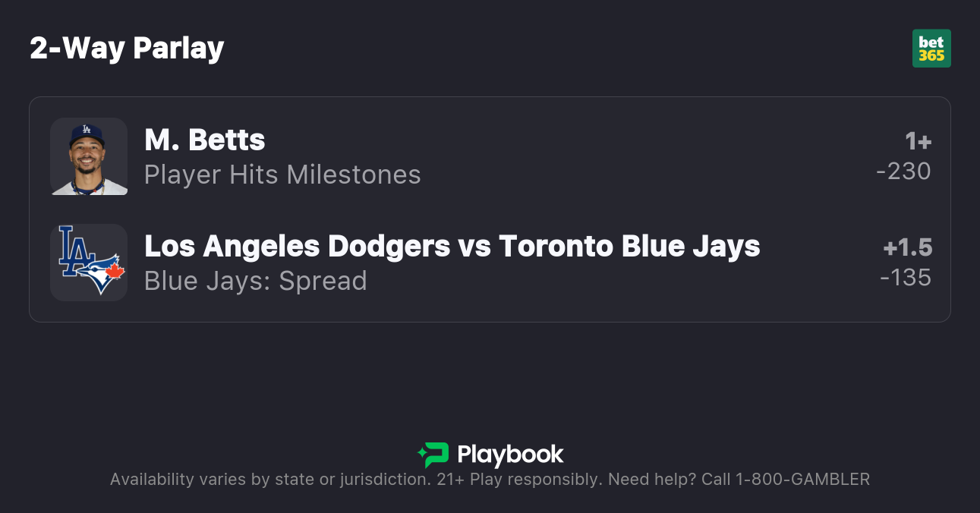Image resolution: width=980 pixels, height=513 pixels.
Task: Select the M. Betts player name
Action: (204, 140)
